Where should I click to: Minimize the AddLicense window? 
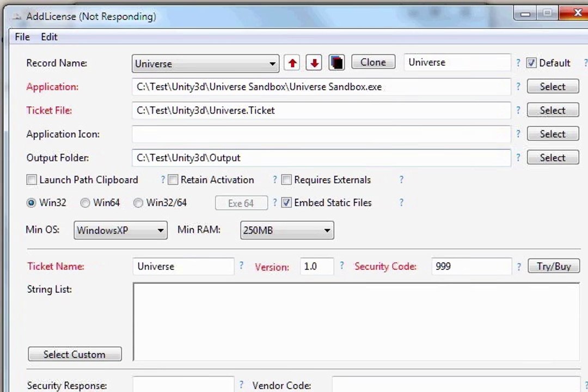[525, 14]
